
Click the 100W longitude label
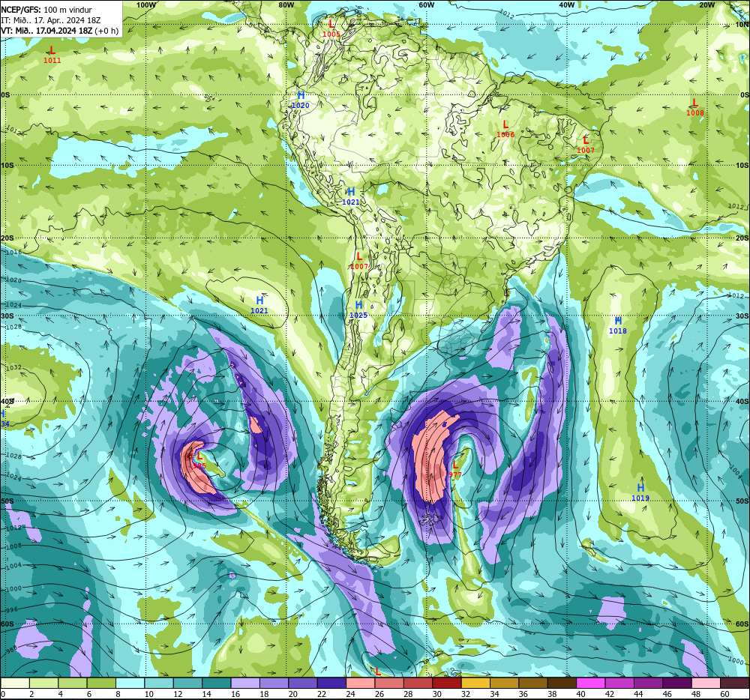(146, 4)
